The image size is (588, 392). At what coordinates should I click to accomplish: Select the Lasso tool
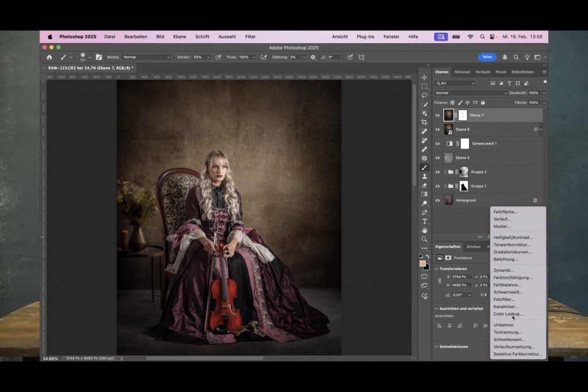click(424, 95)
